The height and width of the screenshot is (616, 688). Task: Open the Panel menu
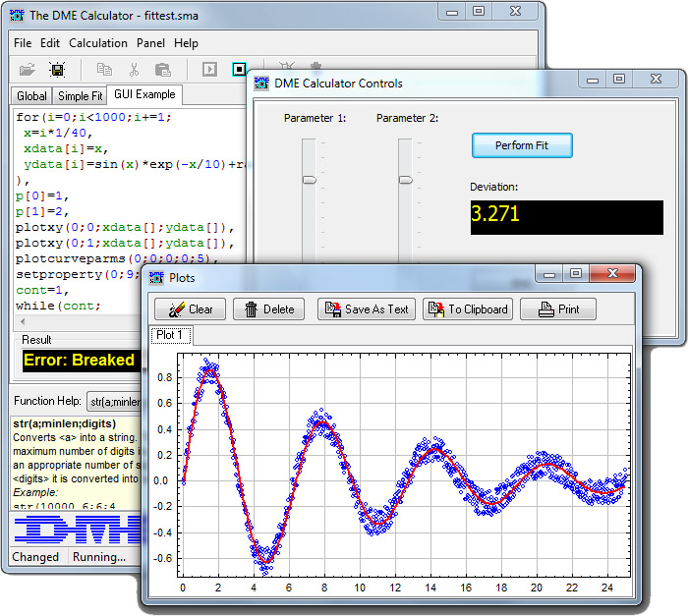tap(150, 43)
